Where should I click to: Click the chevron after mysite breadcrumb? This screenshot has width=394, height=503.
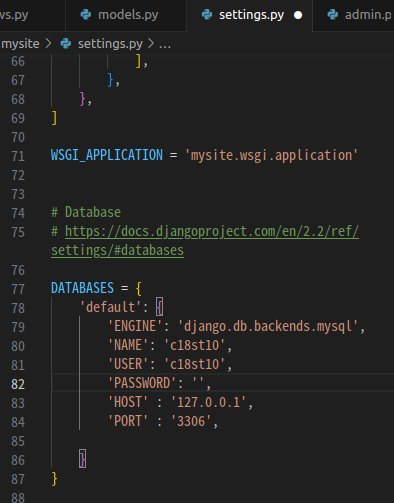coord(48,43)
